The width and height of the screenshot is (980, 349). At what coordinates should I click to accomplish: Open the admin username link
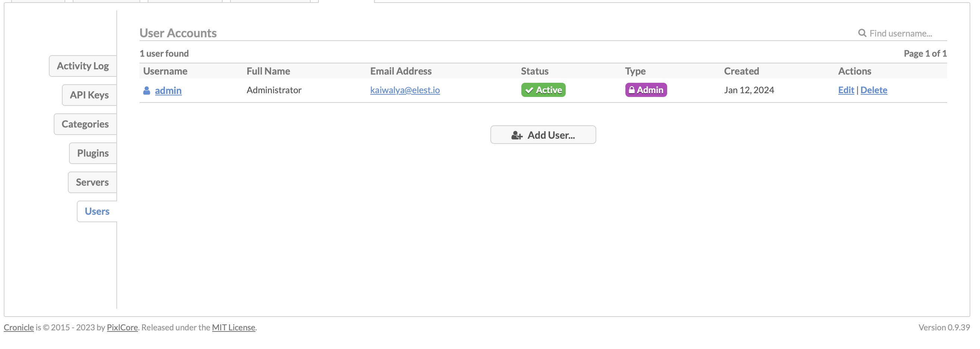point(168,90)
